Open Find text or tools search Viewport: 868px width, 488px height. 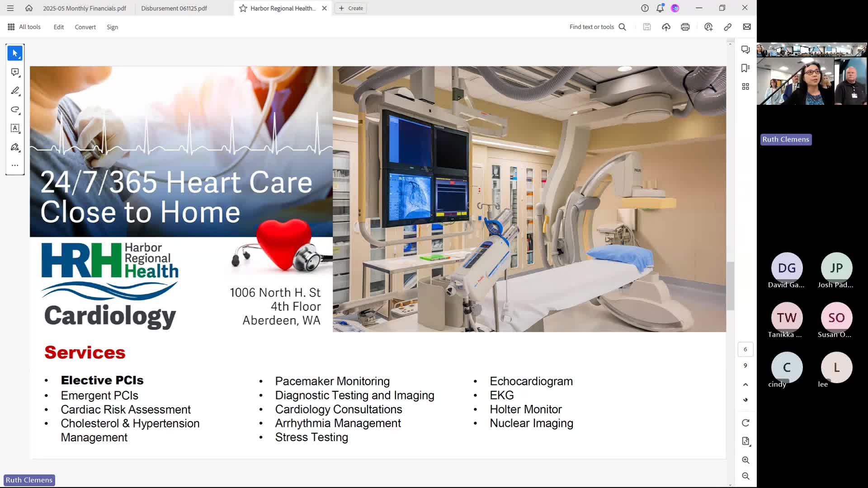coord(598,27)
